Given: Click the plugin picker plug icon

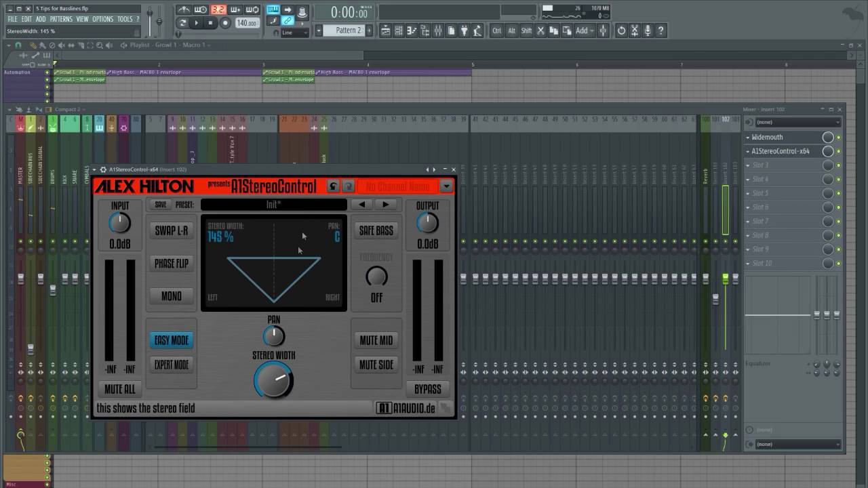Looking at the screenshot, I should [464, 30].
